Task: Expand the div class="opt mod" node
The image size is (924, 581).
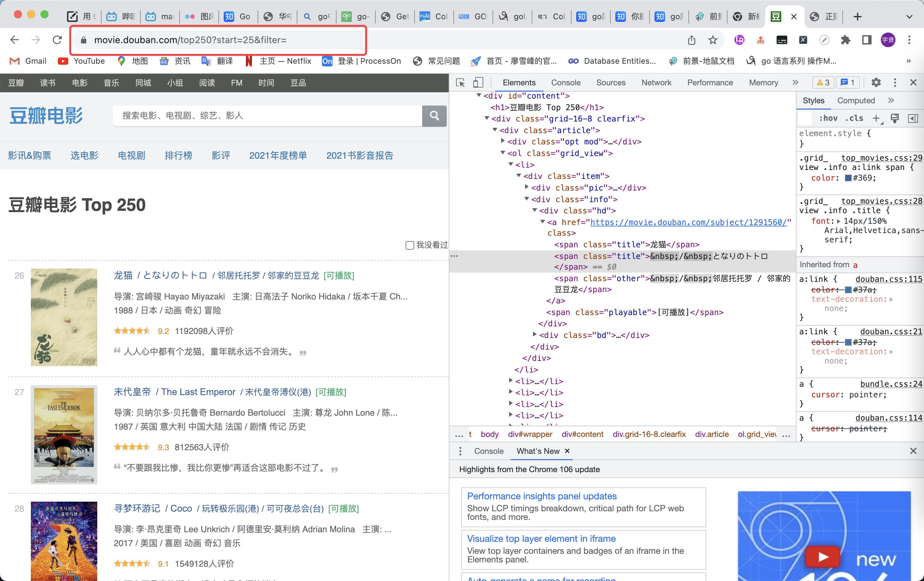Action: point(503,141)
